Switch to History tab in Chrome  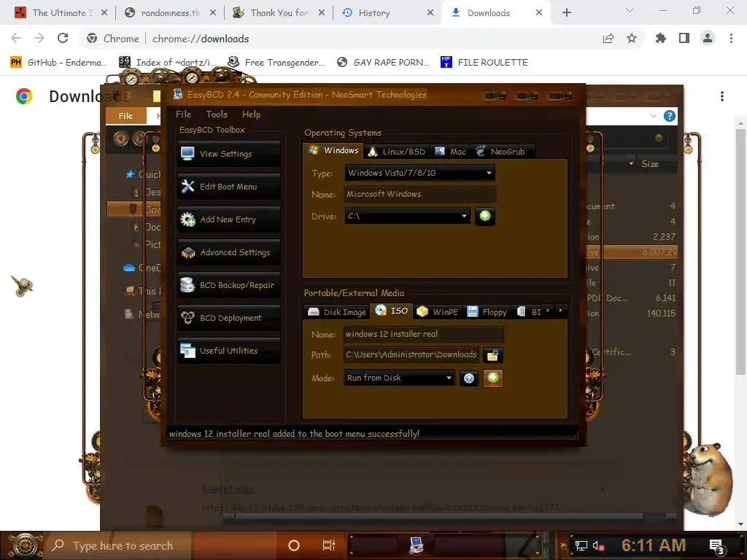[387, 13]
